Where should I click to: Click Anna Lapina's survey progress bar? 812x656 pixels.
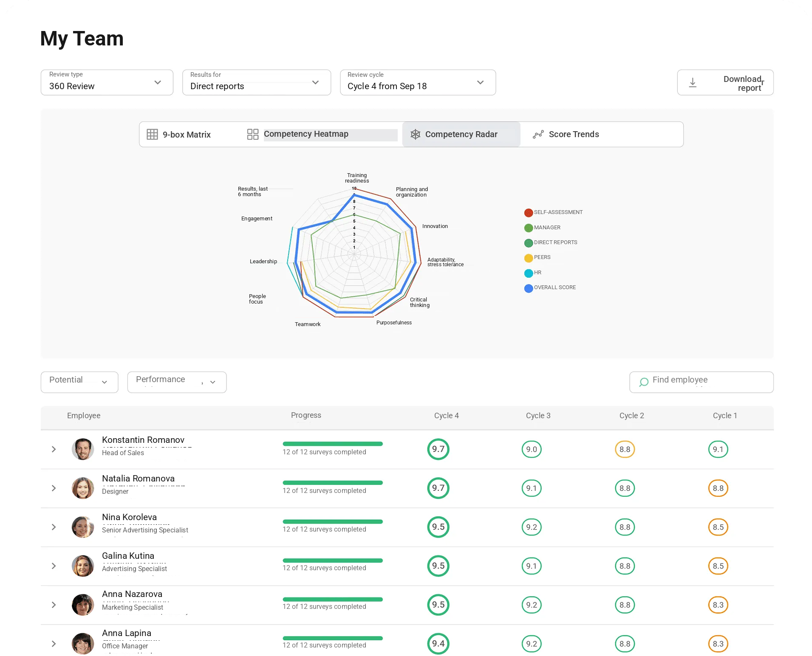tap(333, 638)
